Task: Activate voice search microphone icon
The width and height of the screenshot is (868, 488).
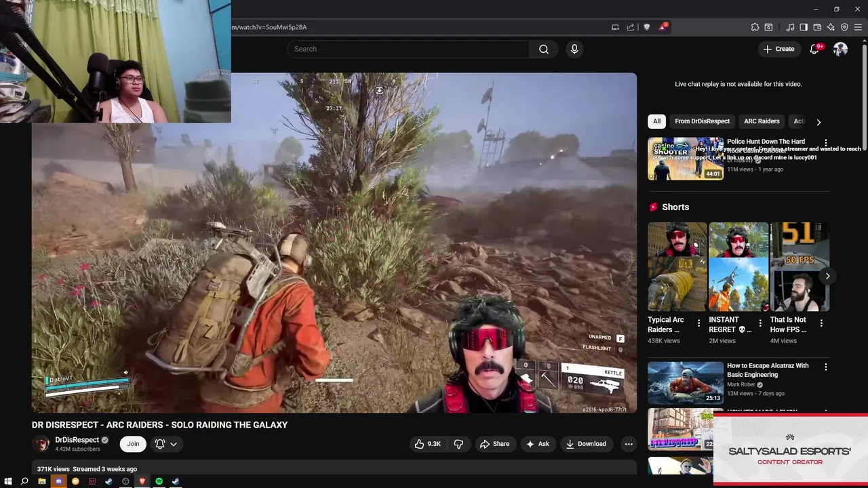Action: click(x=574, y=49)
